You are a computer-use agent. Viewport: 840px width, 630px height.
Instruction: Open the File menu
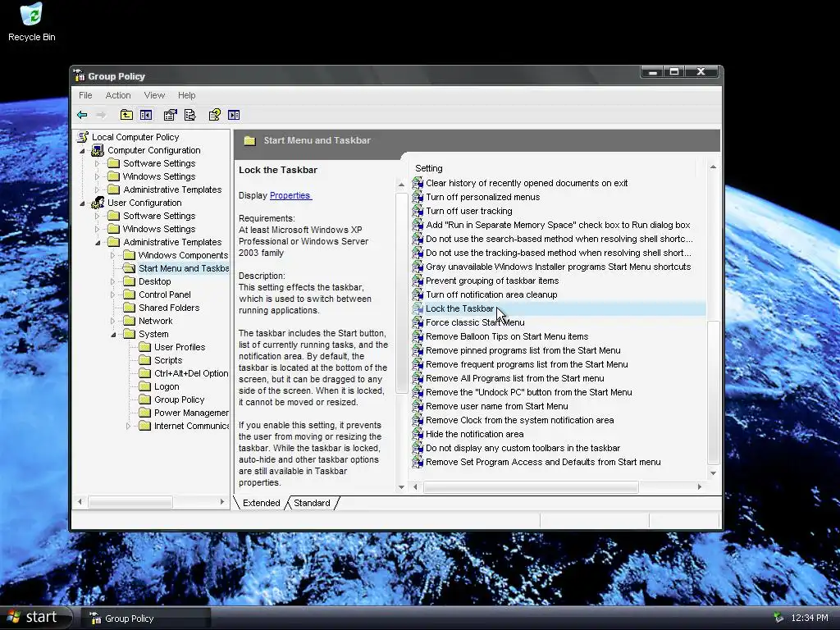(x=85, y=95)
